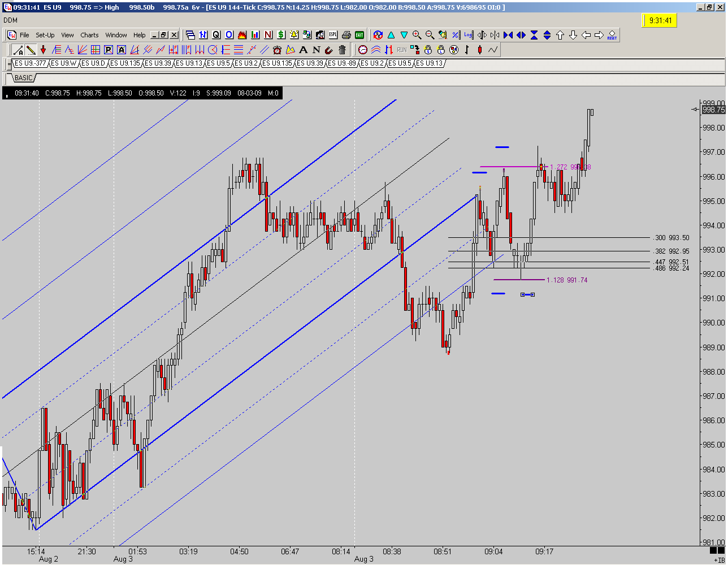Click the white left arrow icon
The image size is (728, 565).
(586, 35)
